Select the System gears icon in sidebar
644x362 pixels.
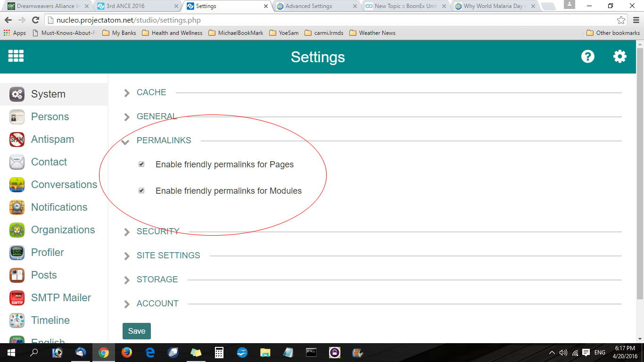[x=17, y=94]
